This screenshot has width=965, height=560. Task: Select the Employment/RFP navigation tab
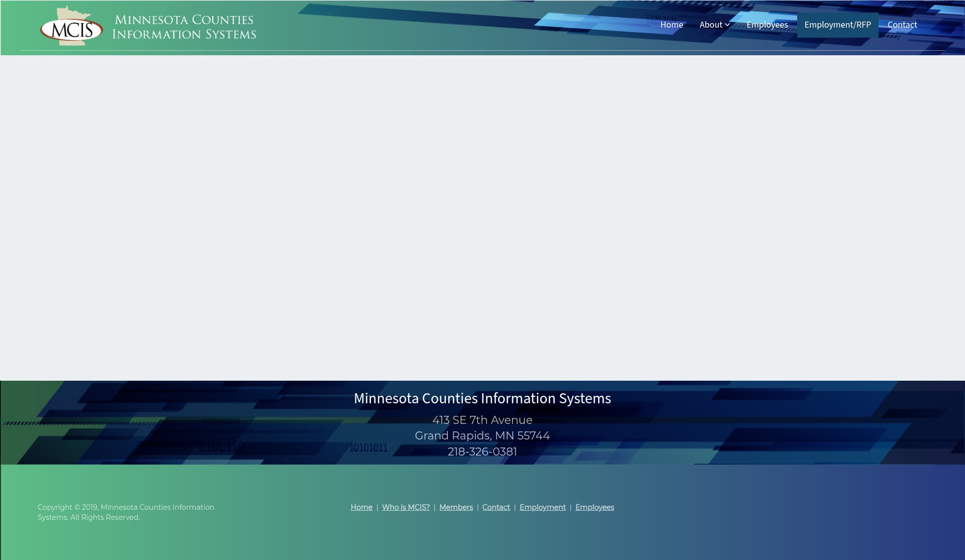click(837, 25)
